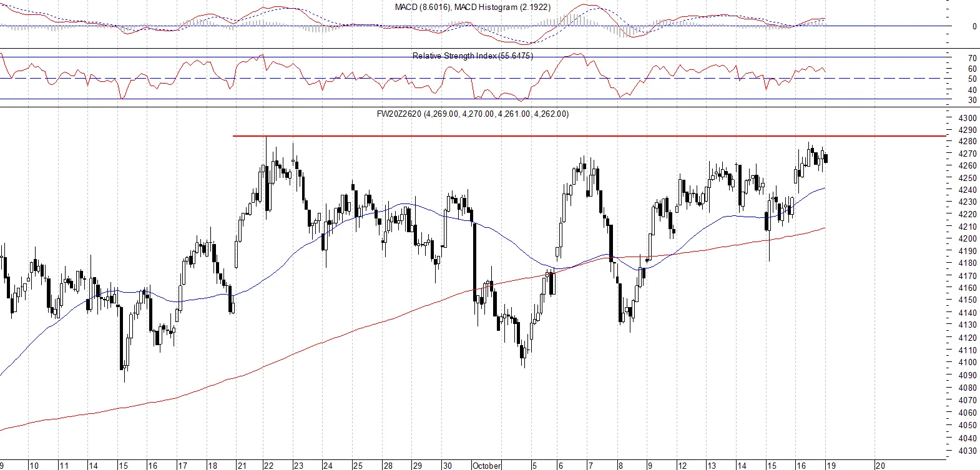Image resolution: width=980 pixels, height=470 pixels.
Task: Select date 20 on the time axis
Action: [880, 466]
